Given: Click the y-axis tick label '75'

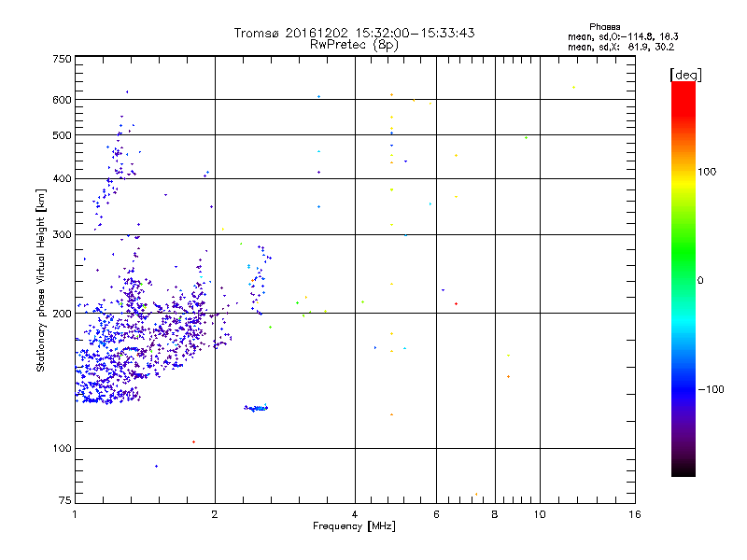Looking at the screenshot, I should coord(65,500).
